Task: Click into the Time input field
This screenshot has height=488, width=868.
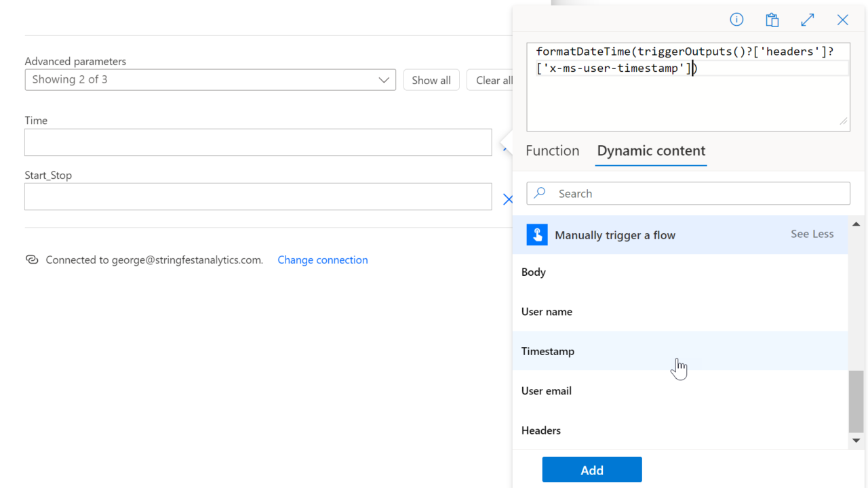Action: [258, 142]
